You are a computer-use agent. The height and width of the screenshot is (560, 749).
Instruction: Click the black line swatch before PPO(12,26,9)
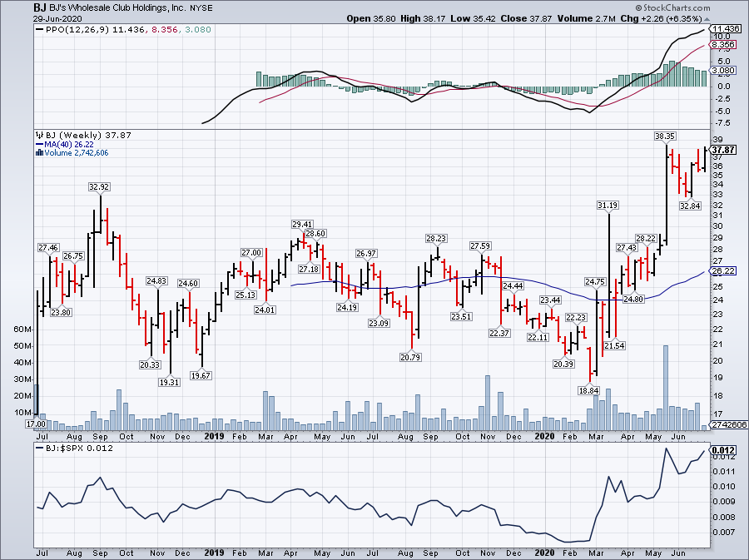(40, 30)
